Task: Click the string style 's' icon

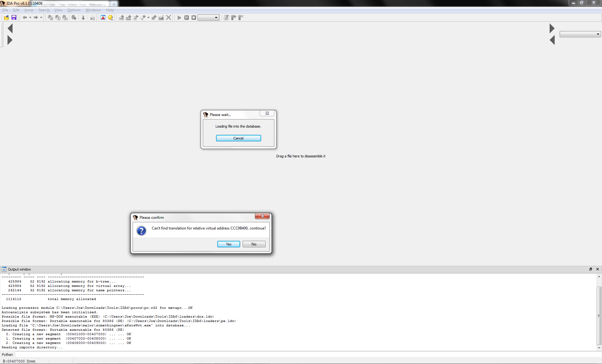Action: [x=143, y=18]
